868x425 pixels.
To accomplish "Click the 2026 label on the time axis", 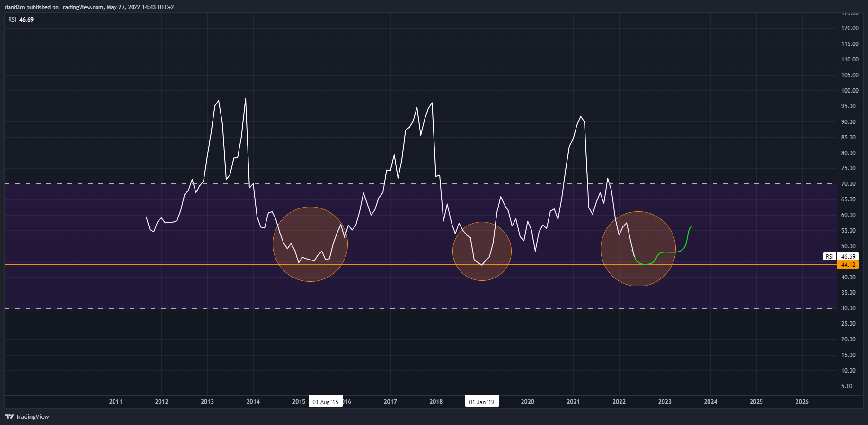I will point(802,402).
